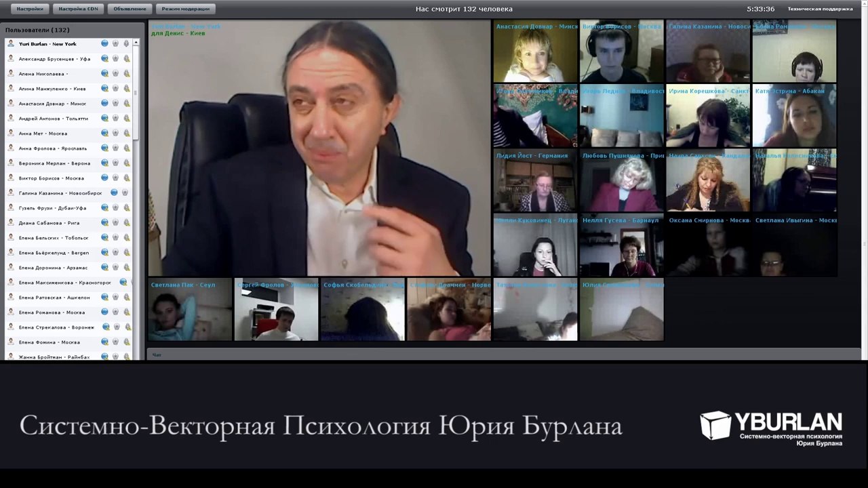The image size is (868, 488).
Task: Click the globe icon for Алена Николаева
Action: click(104, 73)
